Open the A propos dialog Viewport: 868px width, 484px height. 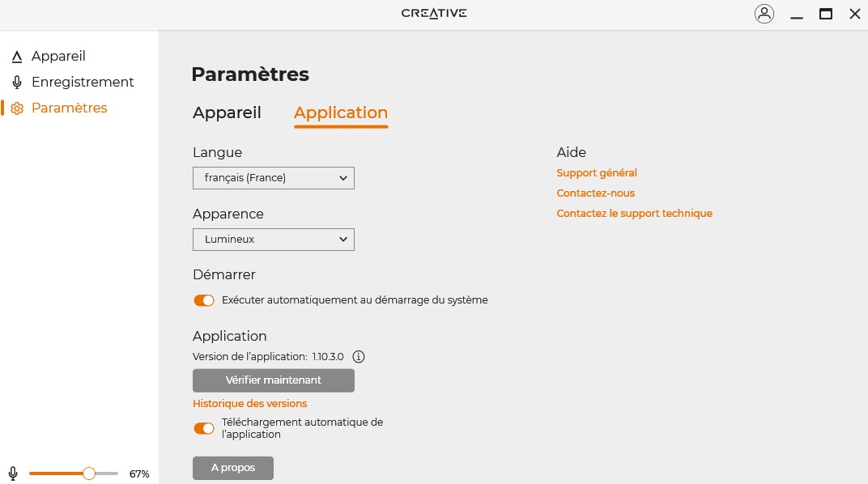(x=232, y=468)
